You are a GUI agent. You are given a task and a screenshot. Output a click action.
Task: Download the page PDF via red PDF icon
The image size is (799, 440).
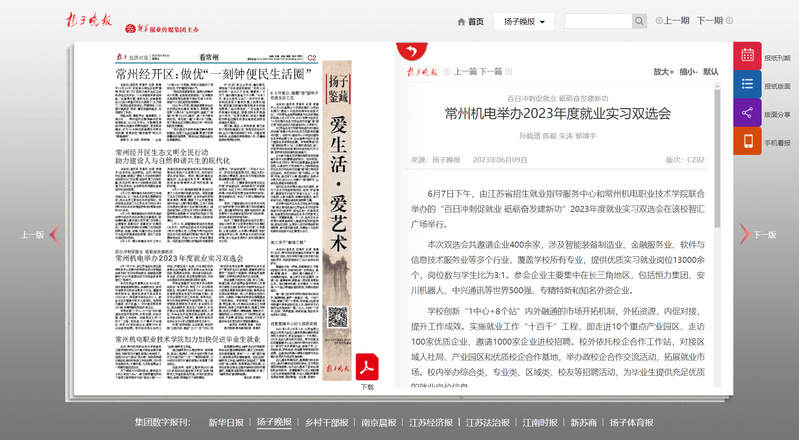[x=367, y=365]
